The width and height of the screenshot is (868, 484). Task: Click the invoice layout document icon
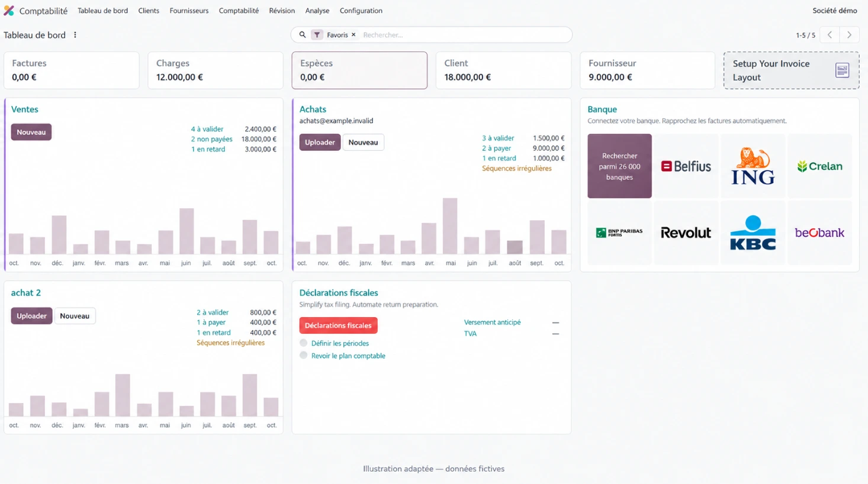click(x=842, y=70)
